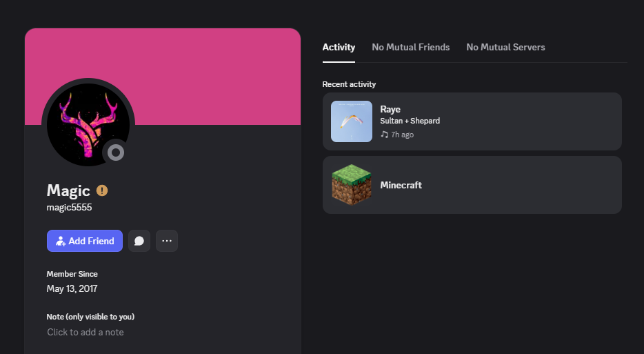Click the music note icon beside 7h ago
This screenshot has height=354, width=644.
[385, 135]
